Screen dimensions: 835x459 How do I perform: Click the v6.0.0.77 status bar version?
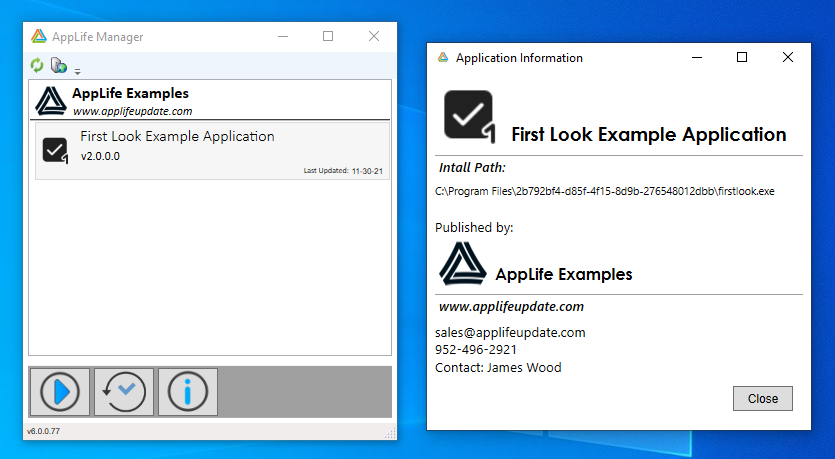click(44, 431)
